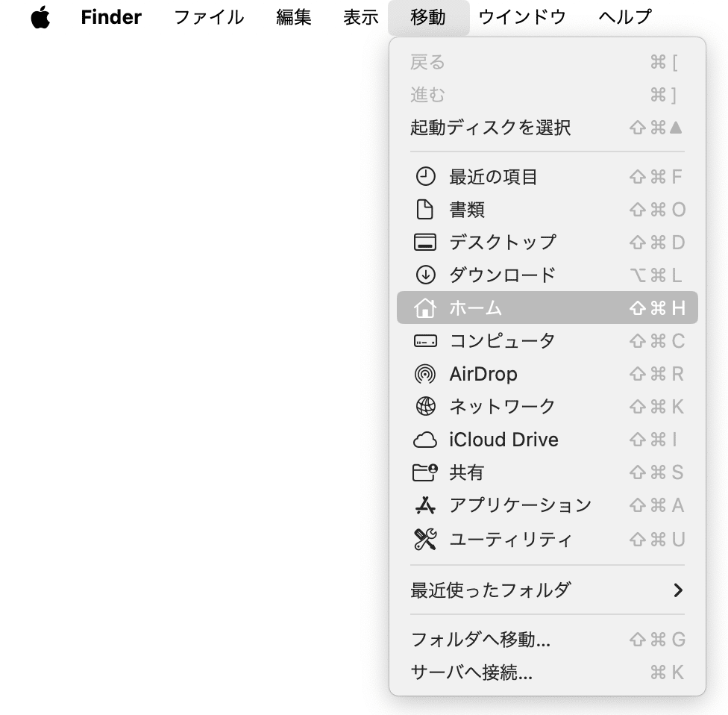The image size is (728, 715).
Task: Select ネットワーク text label
Action: [502, 407]
